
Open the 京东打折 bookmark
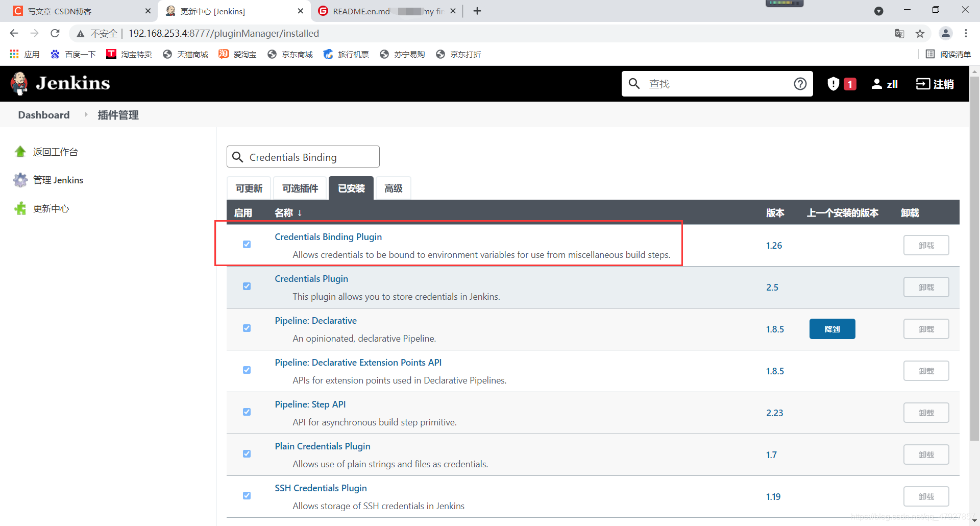point(458,54)
